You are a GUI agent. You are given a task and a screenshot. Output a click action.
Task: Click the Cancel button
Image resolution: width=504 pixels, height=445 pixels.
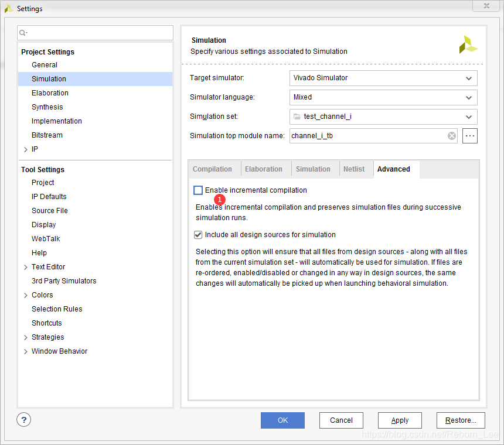pos(341,420)
